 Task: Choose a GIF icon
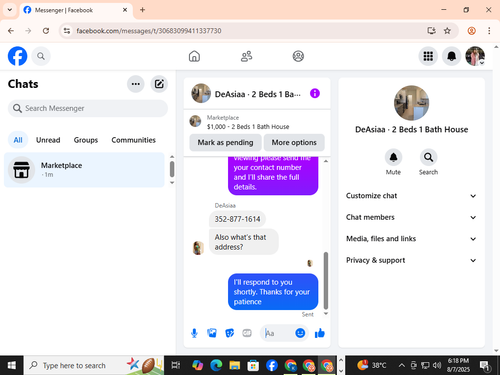pyautogui.click(x=247, y=333)
